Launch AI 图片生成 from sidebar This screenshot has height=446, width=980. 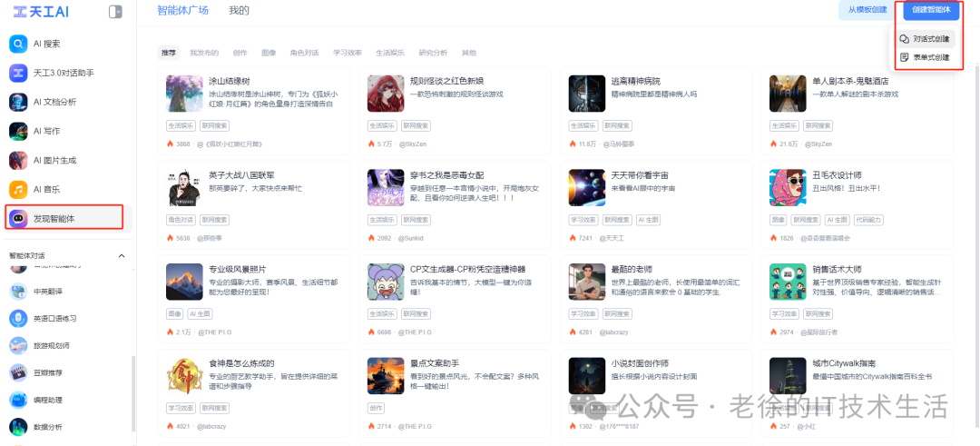pyautogui.click(x=18, y=160)
